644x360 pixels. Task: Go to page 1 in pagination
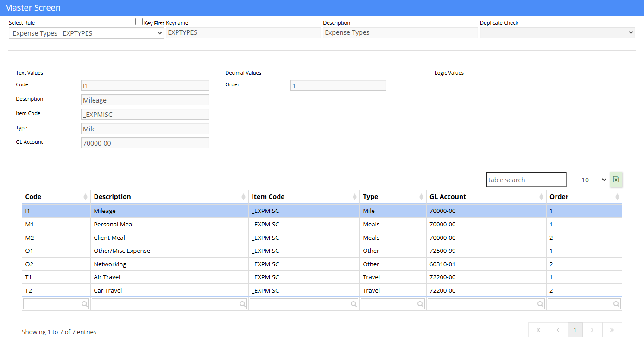click(575, 330)
